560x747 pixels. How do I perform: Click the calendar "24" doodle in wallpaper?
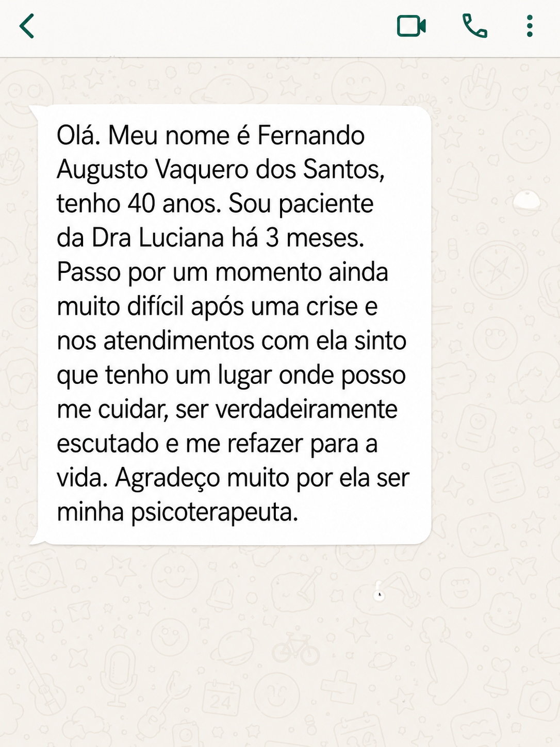point(221,700)
